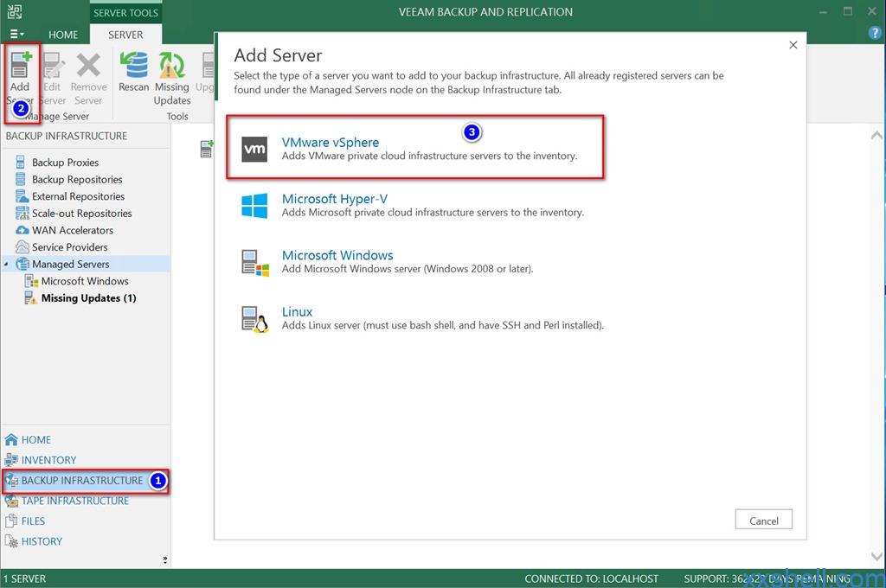Click the Cancel button

(x=763, y=521)
